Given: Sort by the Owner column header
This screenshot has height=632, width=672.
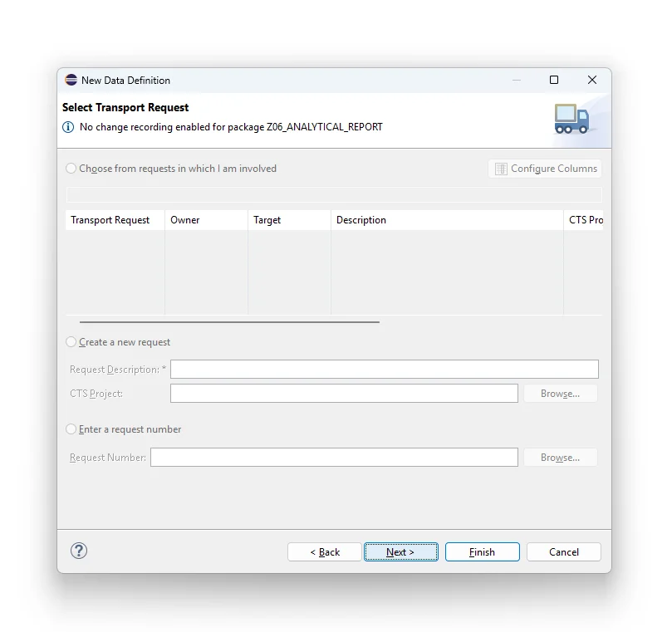Looking at the screenshot, I should click(x=206, y=220).
